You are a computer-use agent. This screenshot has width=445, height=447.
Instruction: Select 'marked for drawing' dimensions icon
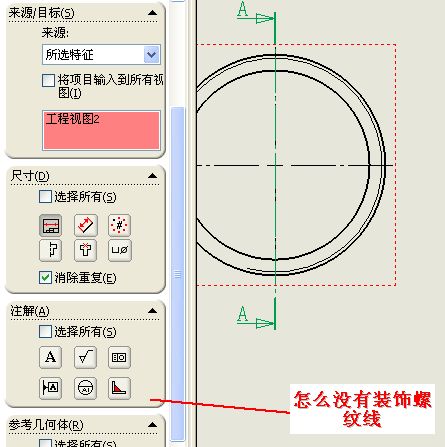pyautogui.click(x=51, y=226)
